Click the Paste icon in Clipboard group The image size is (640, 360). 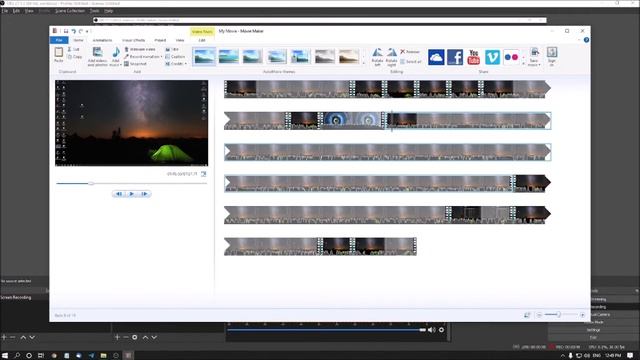[x=59, y=52]
